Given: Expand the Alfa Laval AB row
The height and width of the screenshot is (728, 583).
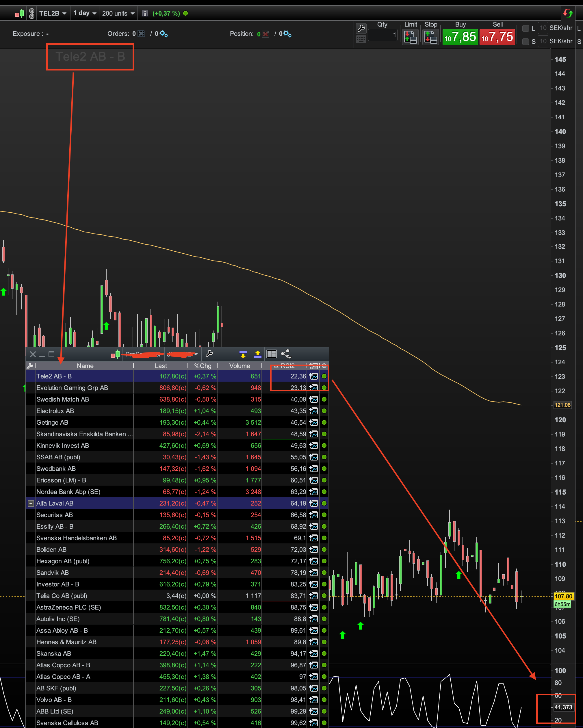Looking at the screenshot, I should (31, 504).
